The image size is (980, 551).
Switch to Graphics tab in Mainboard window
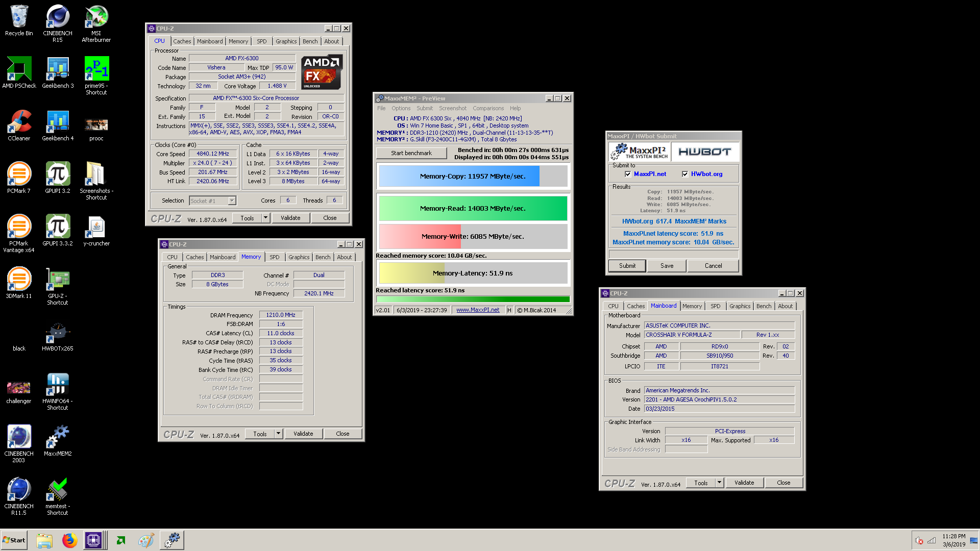[740, 306]
